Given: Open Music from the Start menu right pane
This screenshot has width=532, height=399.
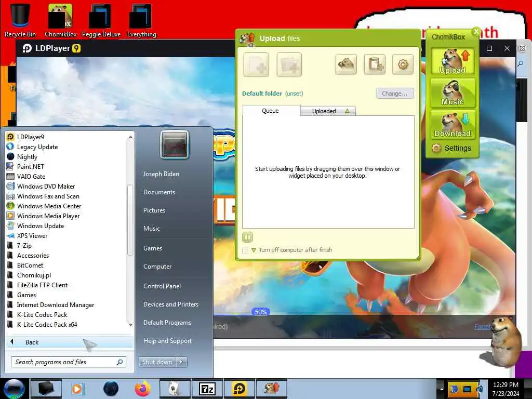Looking at the screenshot, I should pyautogui.click(x=152, y=229).
